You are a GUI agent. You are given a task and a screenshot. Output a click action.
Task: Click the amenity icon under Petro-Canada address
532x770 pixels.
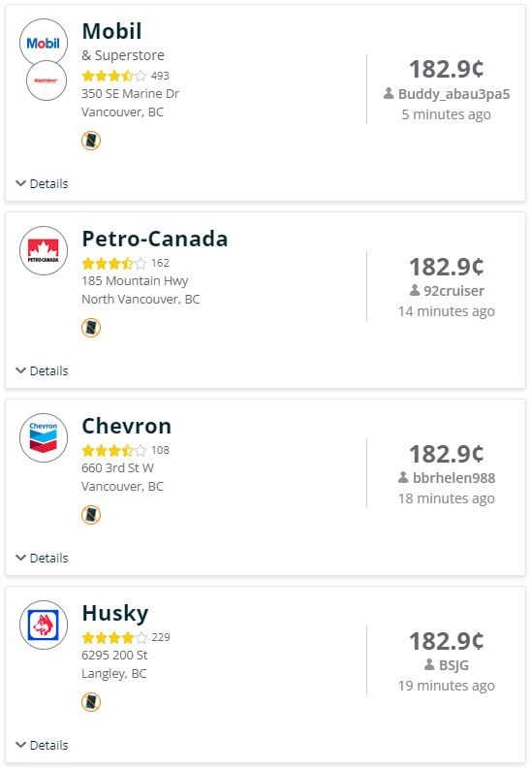click(x=91, y=328)
